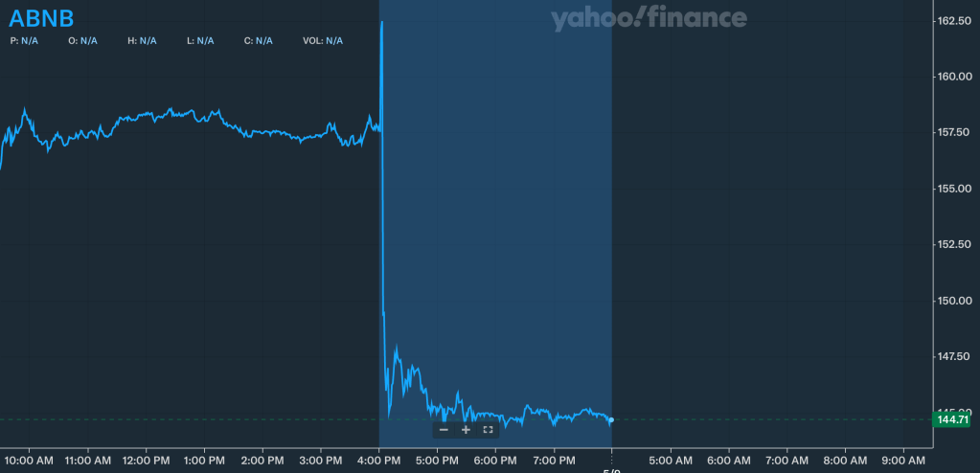The width and height of the screenshot is (980, 473).
Task: Click the O: N/A open readout
Action: coord(82,40)
